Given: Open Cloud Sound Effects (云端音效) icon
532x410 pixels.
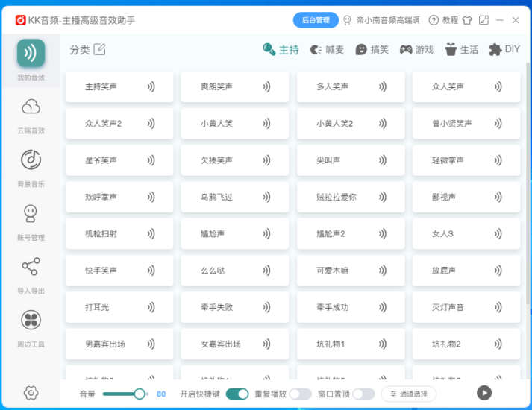Looking at the screenshot, I should click(31, 107).
